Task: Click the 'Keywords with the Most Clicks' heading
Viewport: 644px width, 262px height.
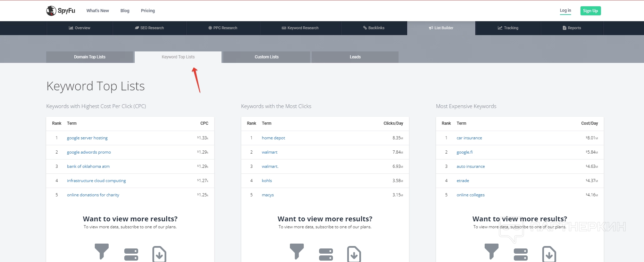Action: pyautogui.click(x=276, y=106)
